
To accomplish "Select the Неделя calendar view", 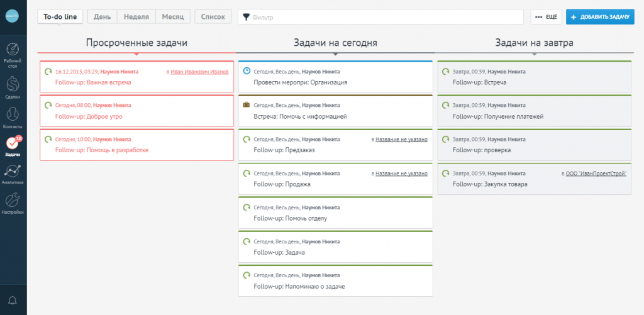I will click(x=136, y=17).
